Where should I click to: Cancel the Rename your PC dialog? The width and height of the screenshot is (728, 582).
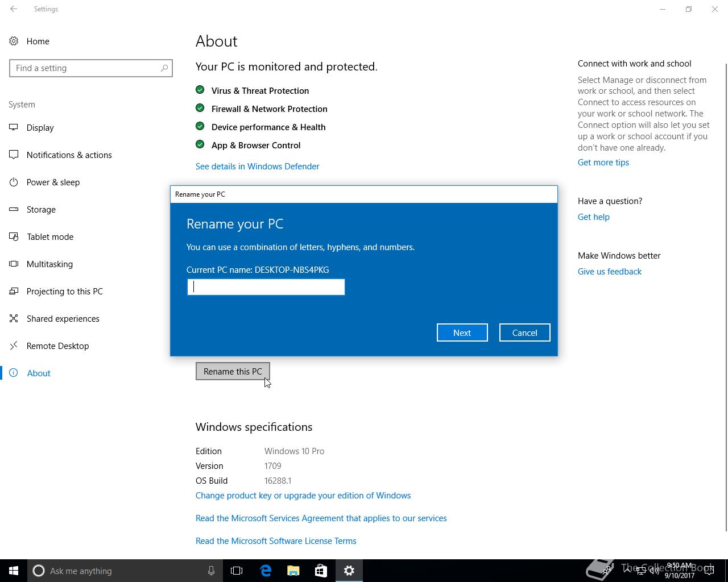tap(524, 332)
